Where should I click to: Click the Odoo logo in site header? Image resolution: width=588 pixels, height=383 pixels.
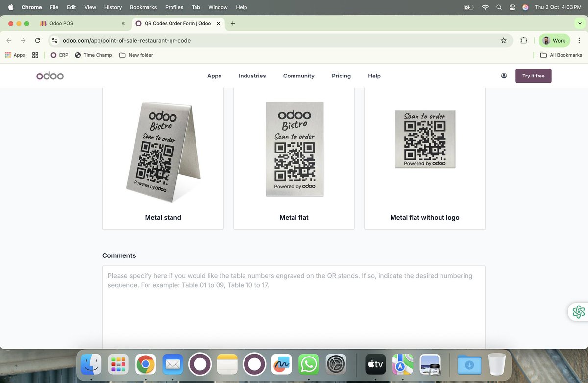pyautogui.click(x=50, y=76)
